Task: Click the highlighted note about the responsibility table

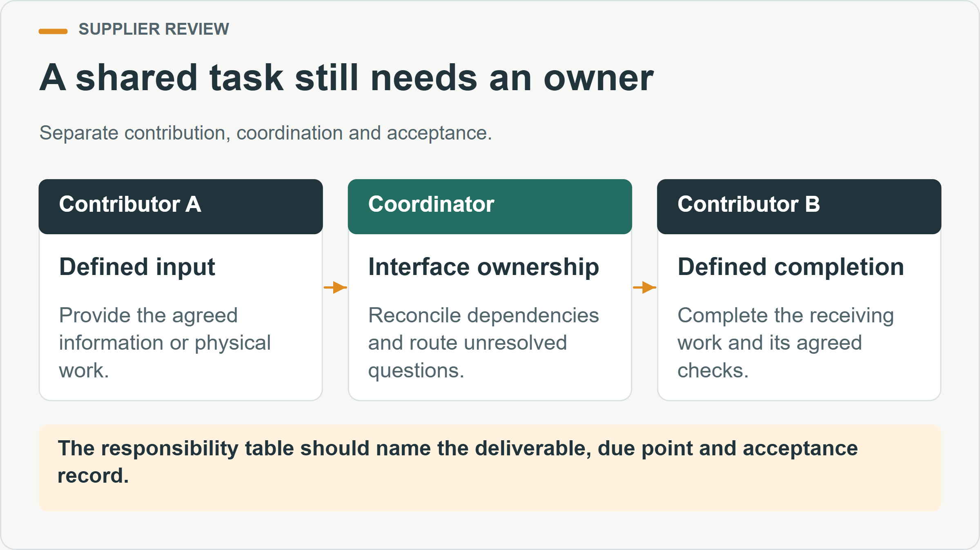Action: coord(490,468)
